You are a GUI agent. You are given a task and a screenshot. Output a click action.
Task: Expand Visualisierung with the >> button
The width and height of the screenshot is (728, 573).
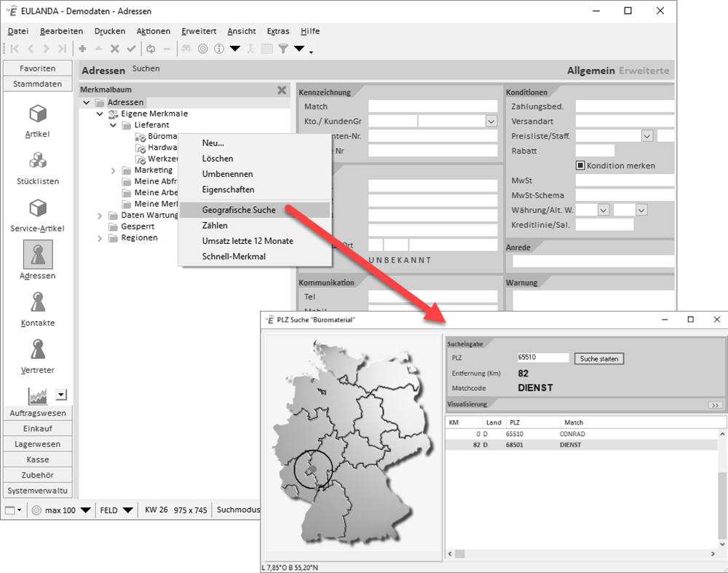tap(715, 405)
